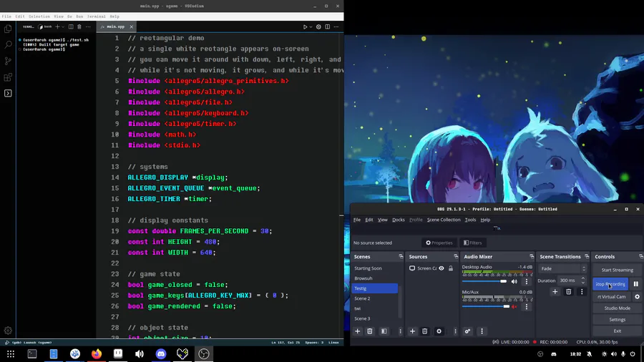Open the Tools menu in OBS
644x362 pixels.
[x=470, y=220]
